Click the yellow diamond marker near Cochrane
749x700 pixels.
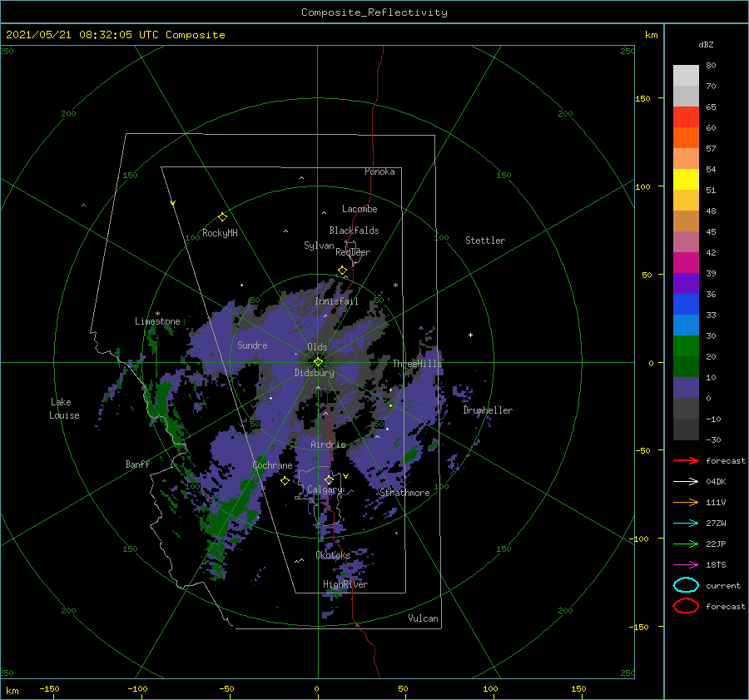click(x=285, y=480)
